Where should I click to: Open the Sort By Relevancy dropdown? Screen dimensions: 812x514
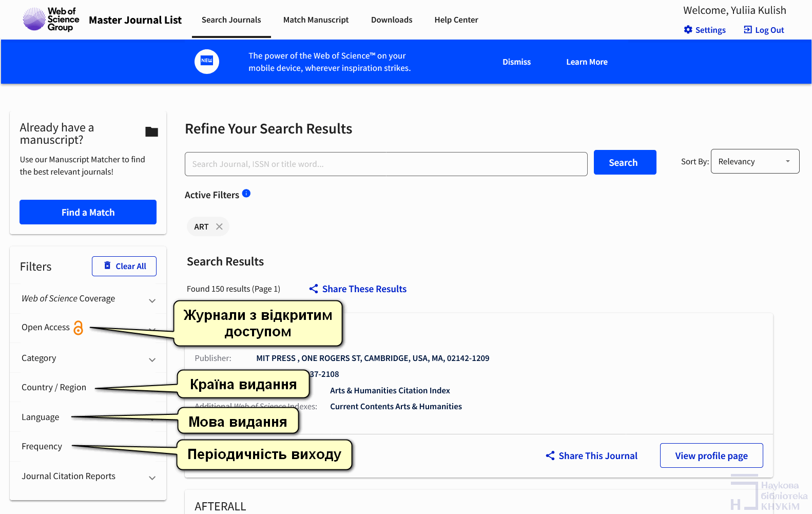click(x=755, y=162)
